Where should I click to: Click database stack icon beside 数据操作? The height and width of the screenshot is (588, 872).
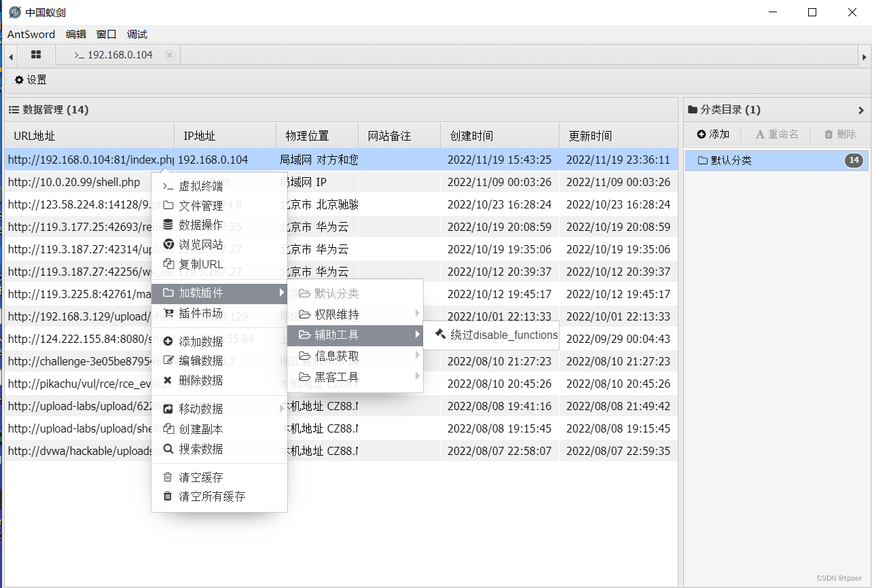168,225
